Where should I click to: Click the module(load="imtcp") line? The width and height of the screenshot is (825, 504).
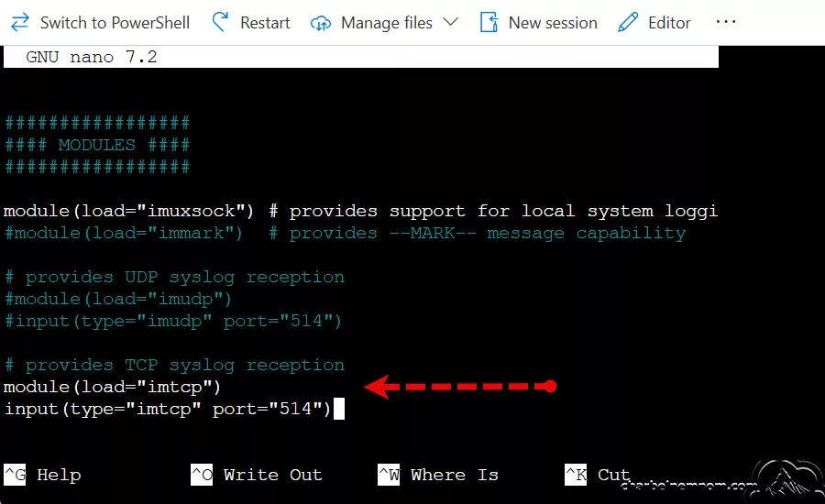pos(112,388)
